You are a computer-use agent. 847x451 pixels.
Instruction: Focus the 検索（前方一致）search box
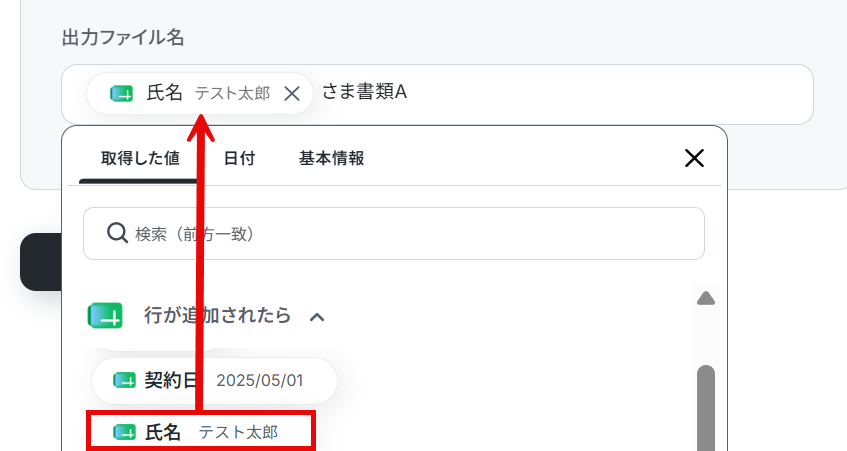tap(394, 233)
